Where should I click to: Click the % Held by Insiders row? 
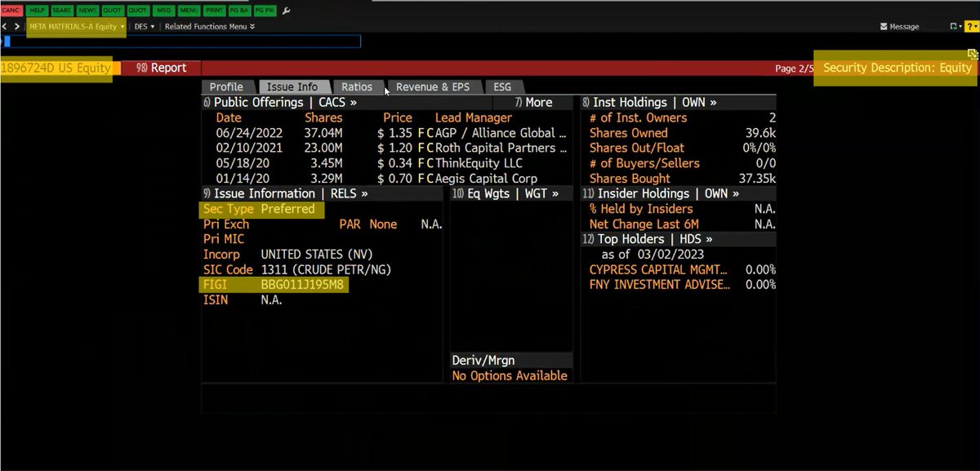(683, 209)
